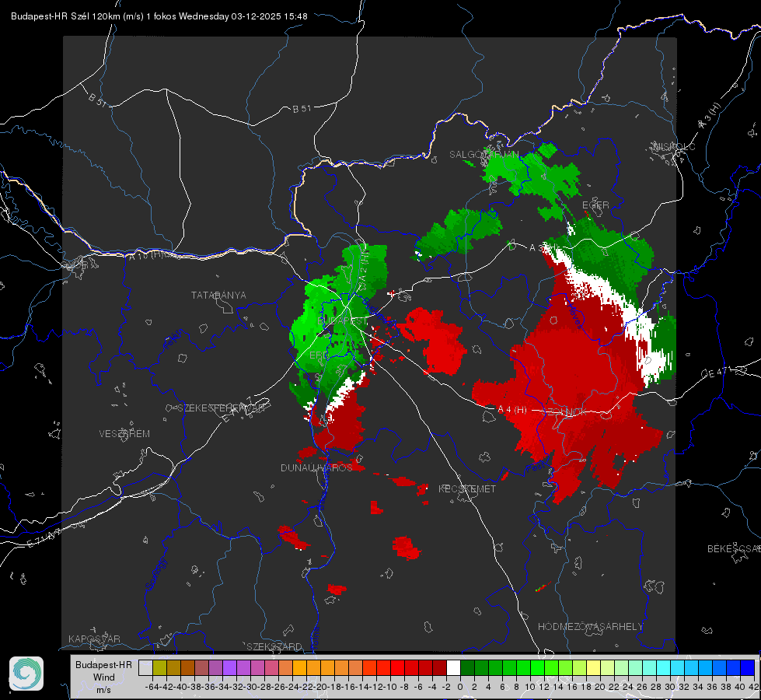Choose the dark red swatch between -4 and -2
The height and width of the screenshot is (700, 761).
coord(439,667)
